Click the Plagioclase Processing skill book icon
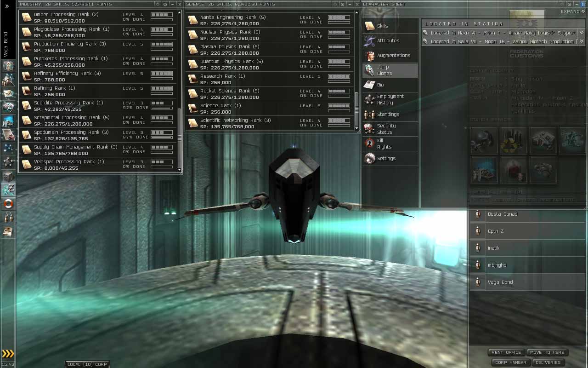Screen dimensions: 588x368 tap(27, 32)
